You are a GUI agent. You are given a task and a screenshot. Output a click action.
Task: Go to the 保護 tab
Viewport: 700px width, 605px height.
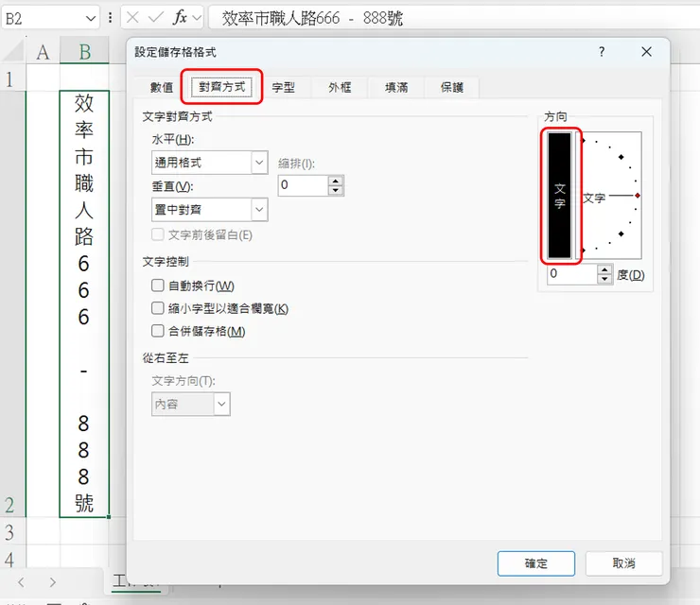pos(452,88)
